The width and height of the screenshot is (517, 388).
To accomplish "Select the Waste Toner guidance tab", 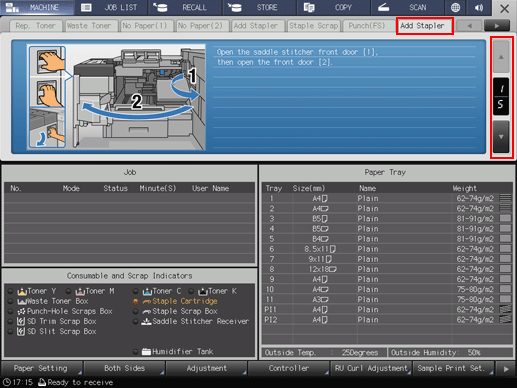I will pyautogui.click(x=91, y=26).
